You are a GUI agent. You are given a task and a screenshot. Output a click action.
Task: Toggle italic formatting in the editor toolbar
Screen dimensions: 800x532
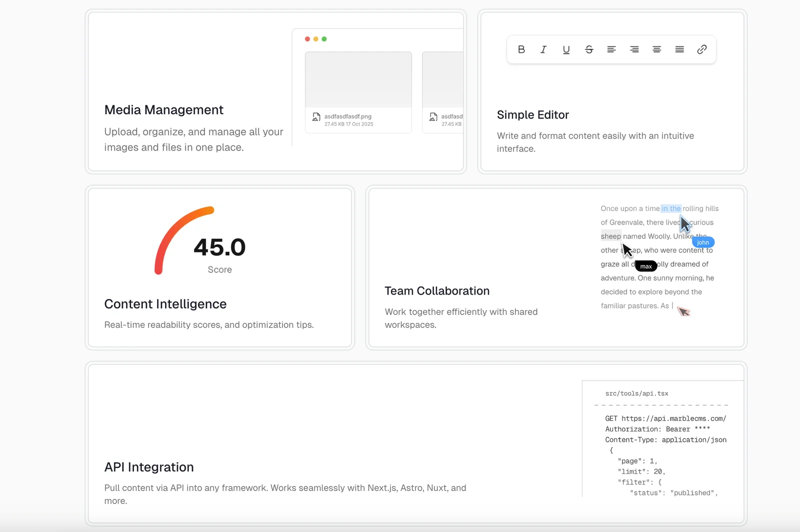(x=543, y=49)
